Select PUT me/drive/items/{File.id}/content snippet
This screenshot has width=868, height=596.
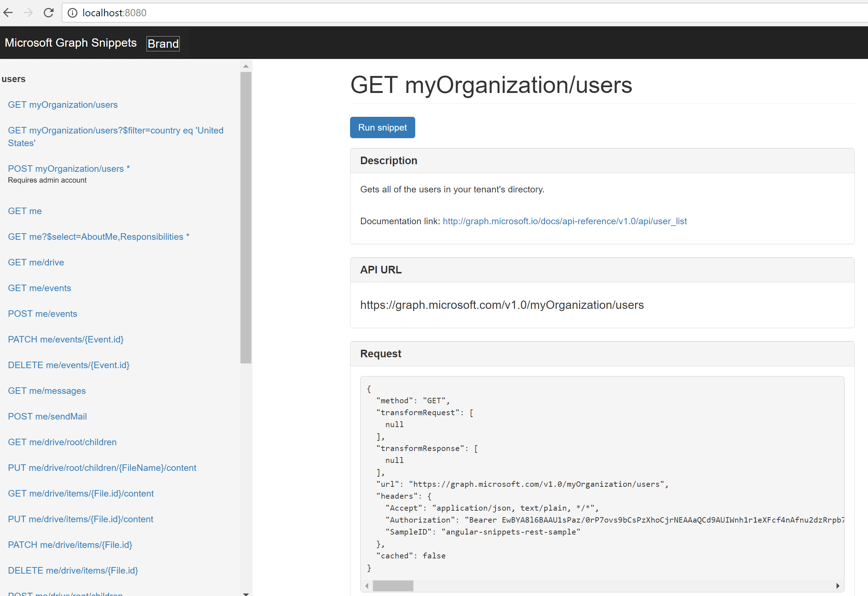(81, 519)
